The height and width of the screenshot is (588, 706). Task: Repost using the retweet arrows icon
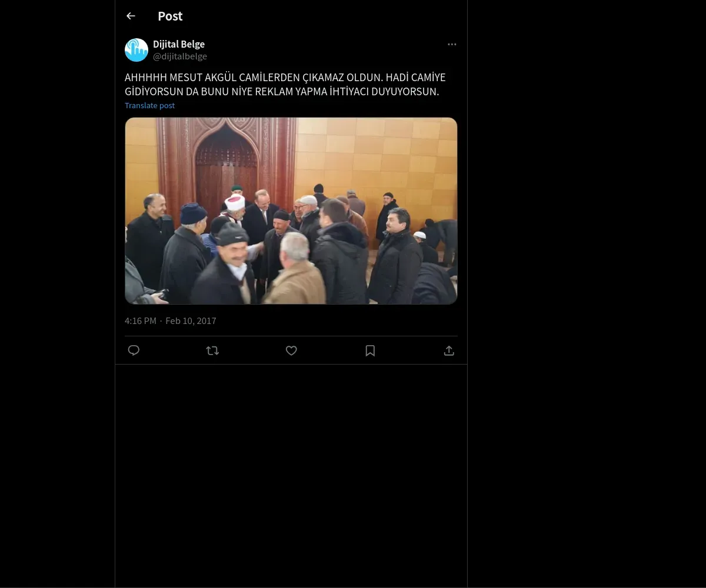pos(212,350)
